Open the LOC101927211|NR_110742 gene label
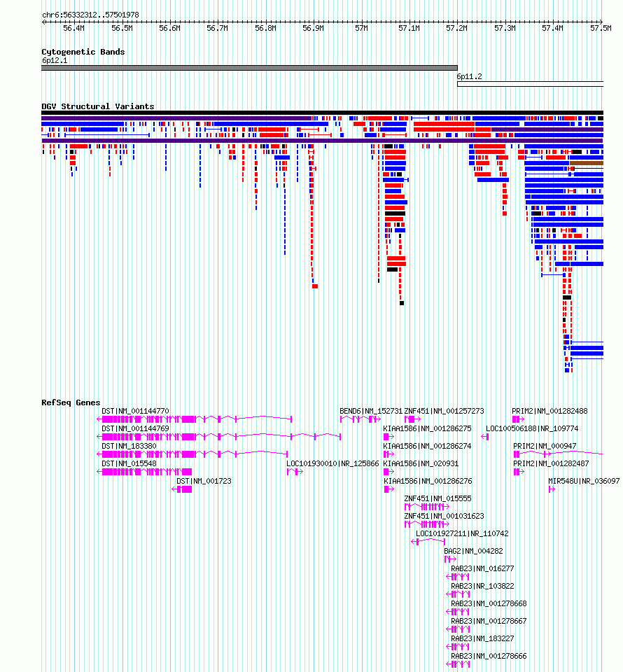The image size is (623, 672). click(462, 533)
